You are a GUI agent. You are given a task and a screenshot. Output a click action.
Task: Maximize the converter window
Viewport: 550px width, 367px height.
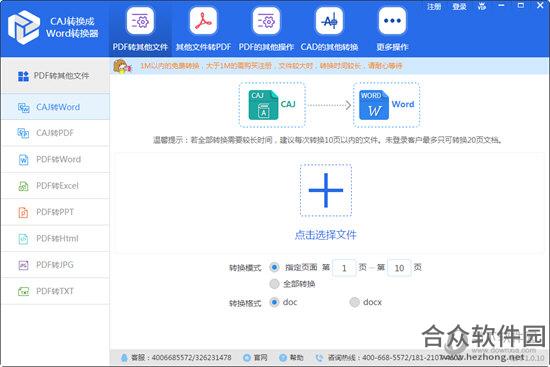point(521,5)
